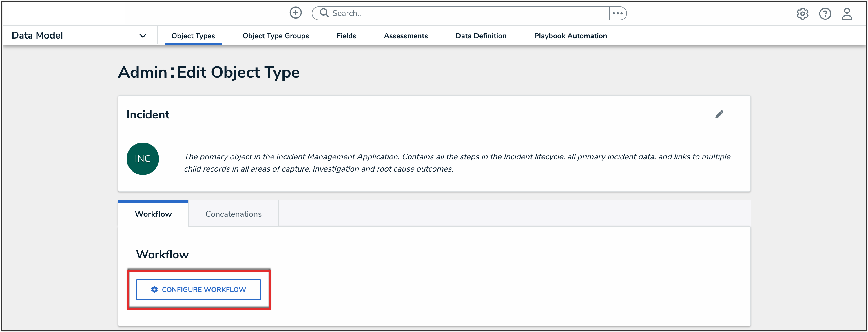Screen dimensions: 868x332
Task: Click the magnifying glass search icon
Action: (x=324, y=13)
